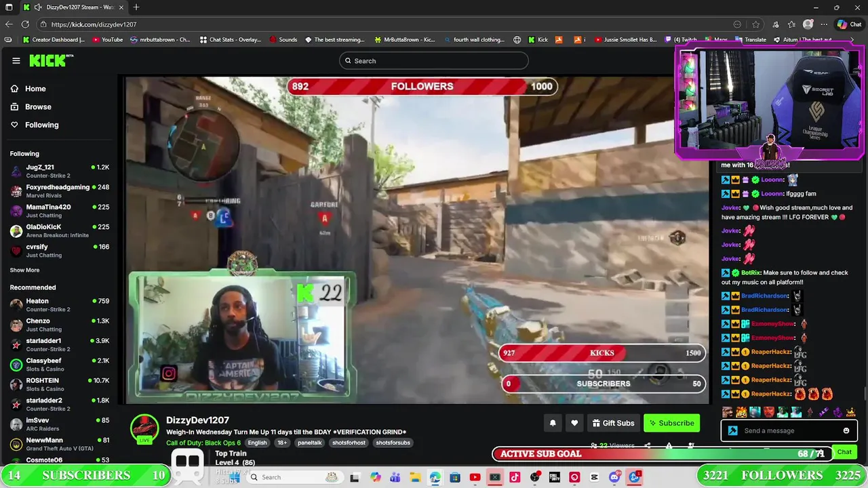Open Chat Stats - Overlay bookmark
Image resolution: width=868 pixels, height=488 pixels.
[231, 40]
